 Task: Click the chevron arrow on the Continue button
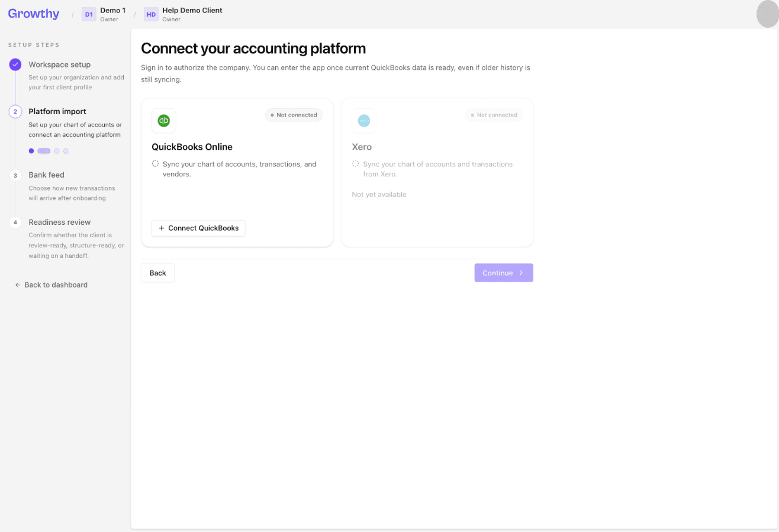pos(521,273)
